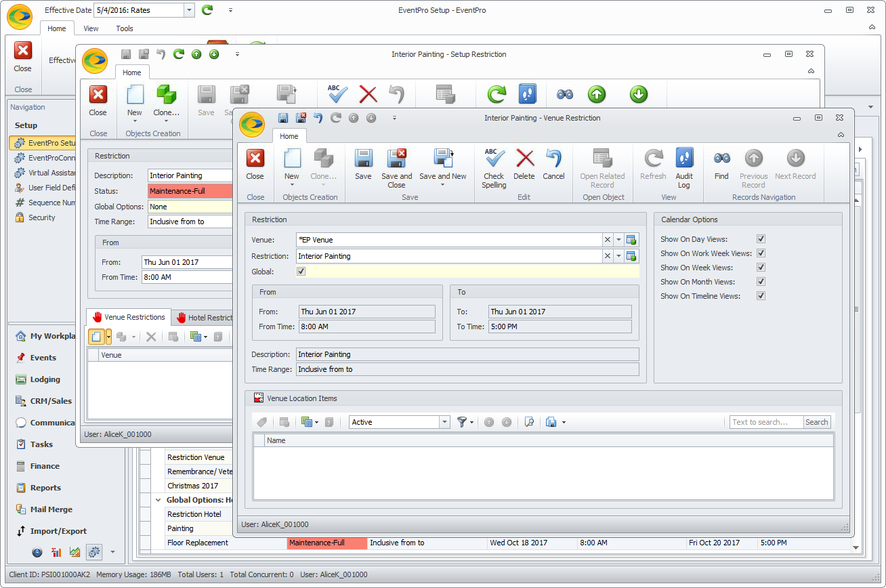Open the Active filter dropdown in Venue Location Items
Image resolution: width=886 pixels, height=588 pixels.
coord(444,422)
